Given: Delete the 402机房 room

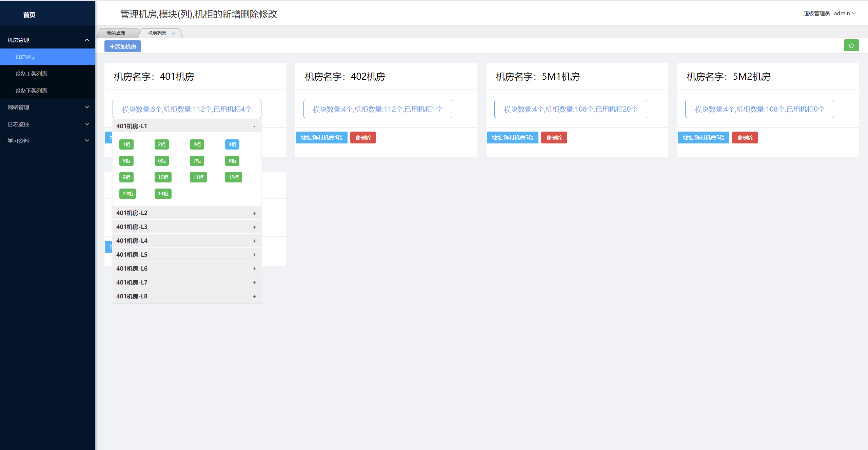Looking at the screenshot, I should coord(363,138).
